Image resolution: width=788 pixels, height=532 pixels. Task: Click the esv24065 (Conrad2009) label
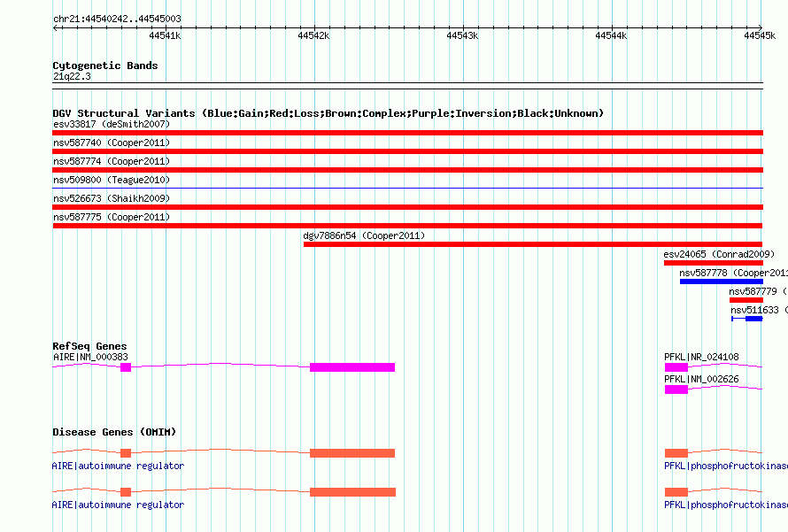point(719,254)
